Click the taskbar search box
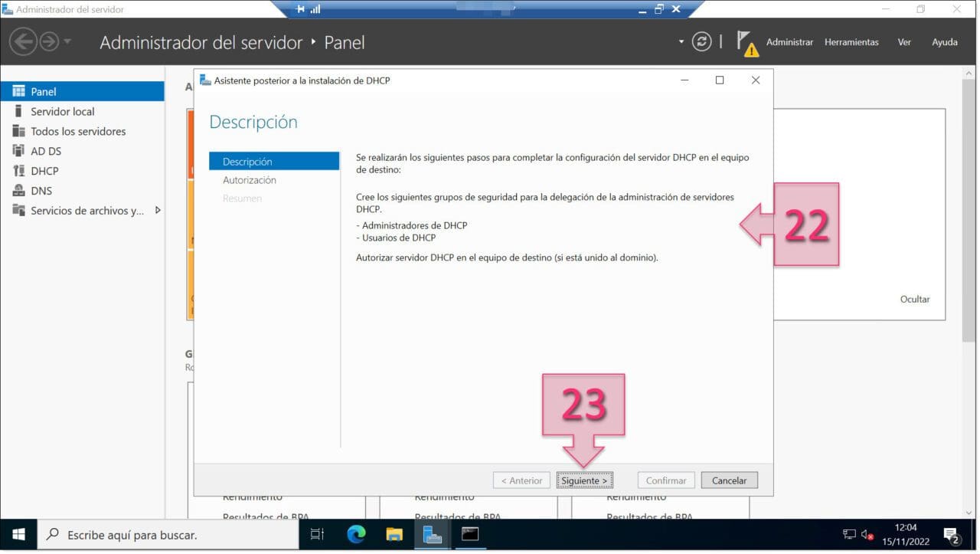The width and height of the screenshot is (980, 554). tap(168, 535)
